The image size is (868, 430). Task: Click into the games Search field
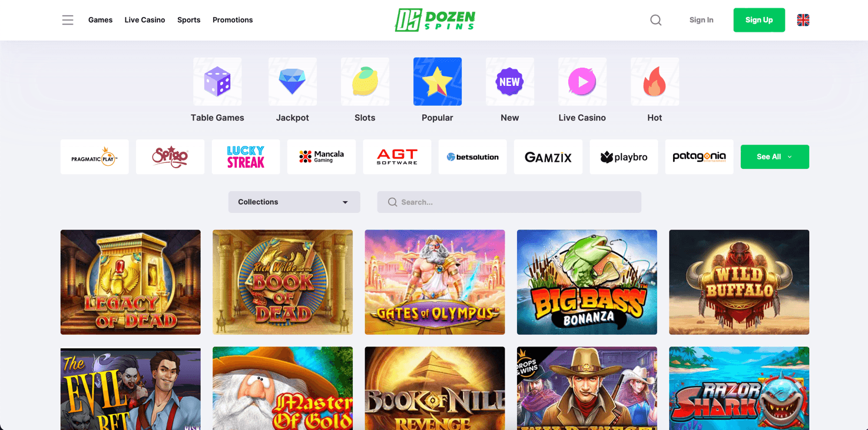tap(509, 202)
